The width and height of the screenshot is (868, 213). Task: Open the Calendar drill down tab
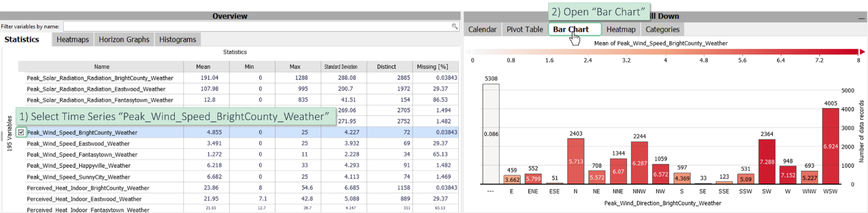tap(482, 30)
